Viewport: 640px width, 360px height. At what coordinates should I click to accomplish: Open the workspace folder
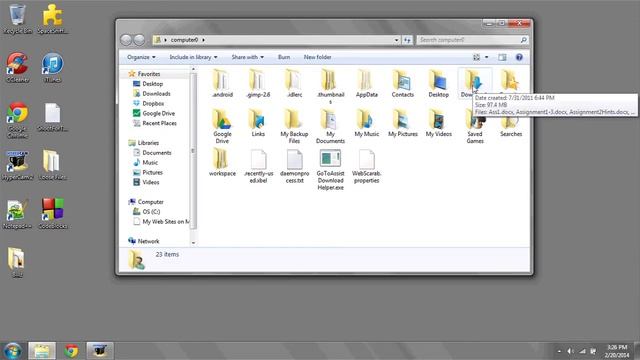tap(222, 162)
